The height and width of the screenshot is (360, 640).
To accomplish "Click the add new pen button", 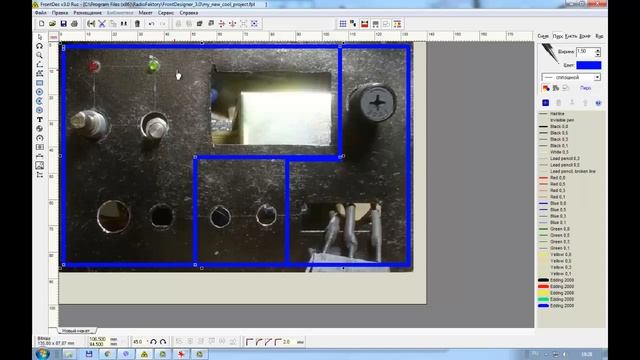I will pos(545,103).
